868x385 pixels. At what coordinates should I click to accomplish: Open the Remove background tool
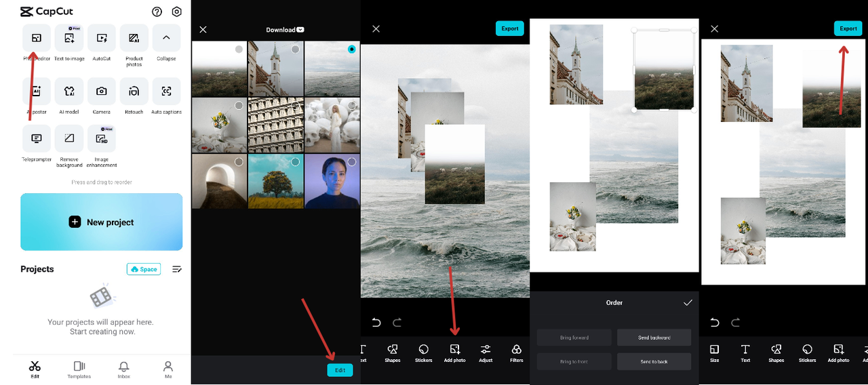[x=69, y=138]
